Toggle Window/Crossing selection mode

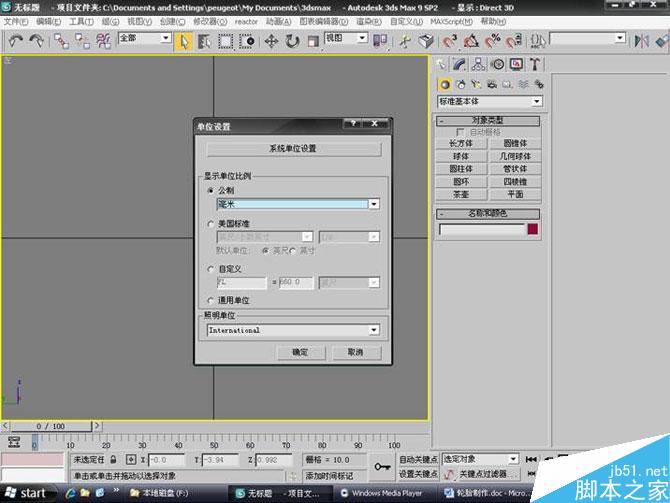[247, 41]
